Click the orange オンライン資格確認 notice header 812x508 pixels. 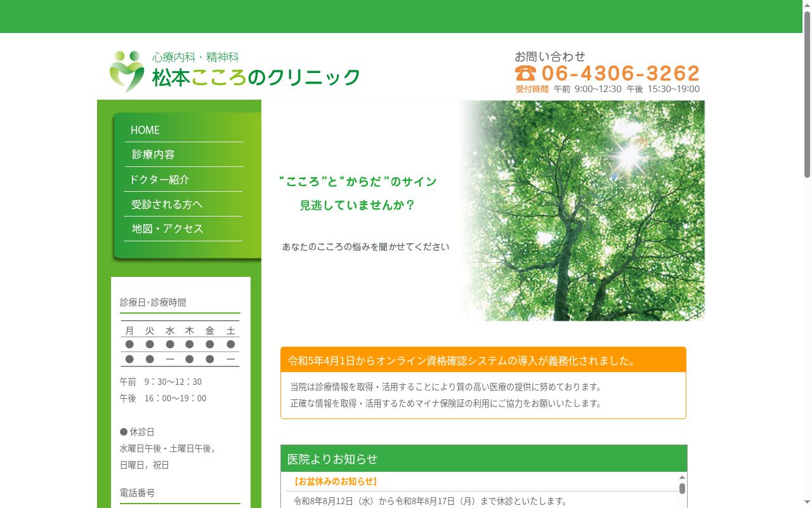coord(483,360)
